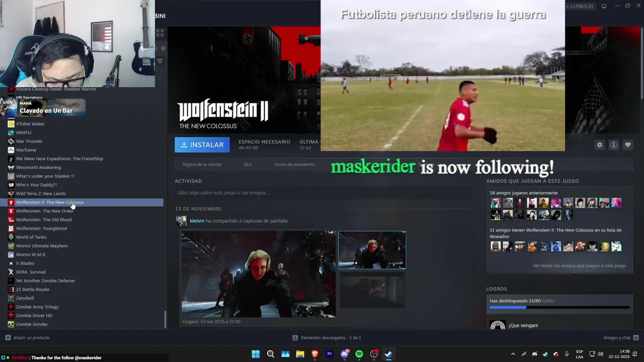
Task: Click Ver todos los amigos que juegan link
Action: (x=580, y=265)
